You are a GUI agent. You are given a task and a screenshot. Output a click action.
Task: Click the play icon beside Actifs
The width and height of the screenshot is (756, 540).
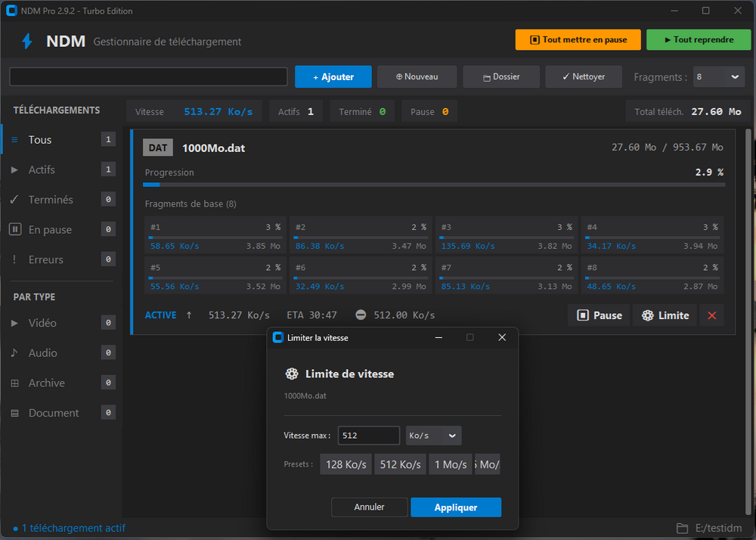click(14, 169)
